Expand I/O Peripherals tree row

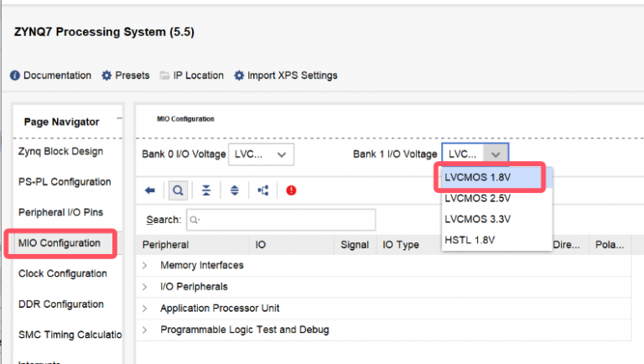(x=144, y=287)
